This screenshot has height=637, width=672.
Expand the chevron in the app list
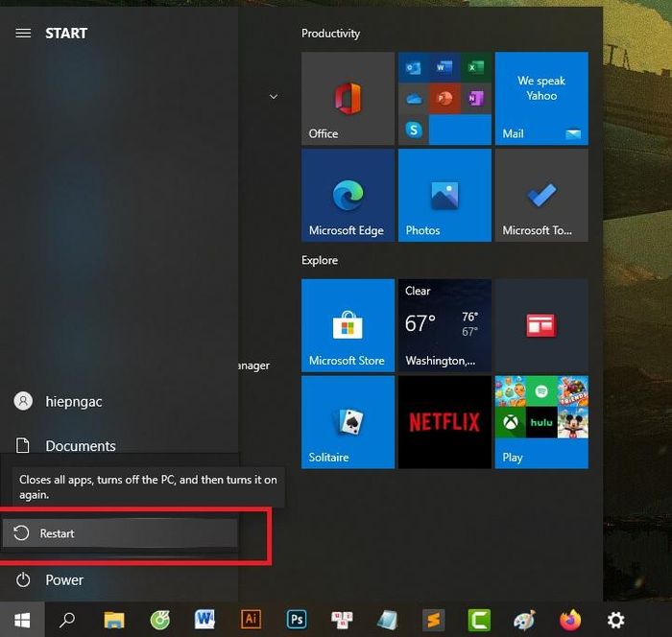tap(274, 96)
